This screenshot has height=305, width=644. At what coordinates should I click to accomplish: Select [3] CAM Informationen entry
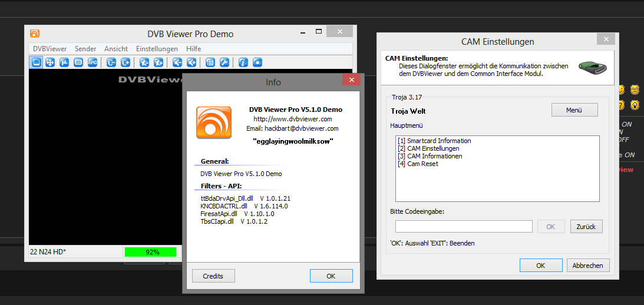[430, 156]
